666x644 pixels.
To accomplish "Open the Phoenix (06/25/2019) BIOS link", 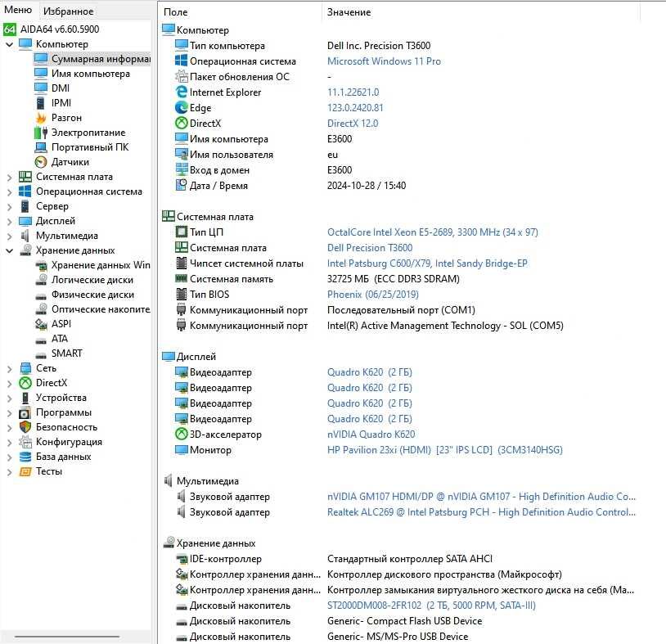I will click(x=372, y=295).
